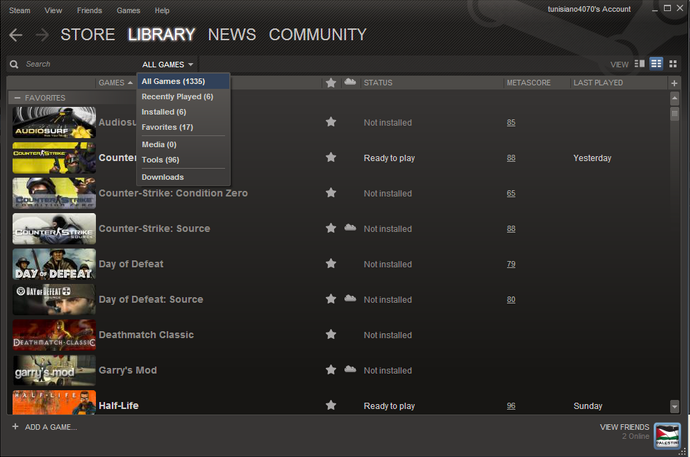Click the cloud icon for Day of Defeat: Source

[350, 298]
